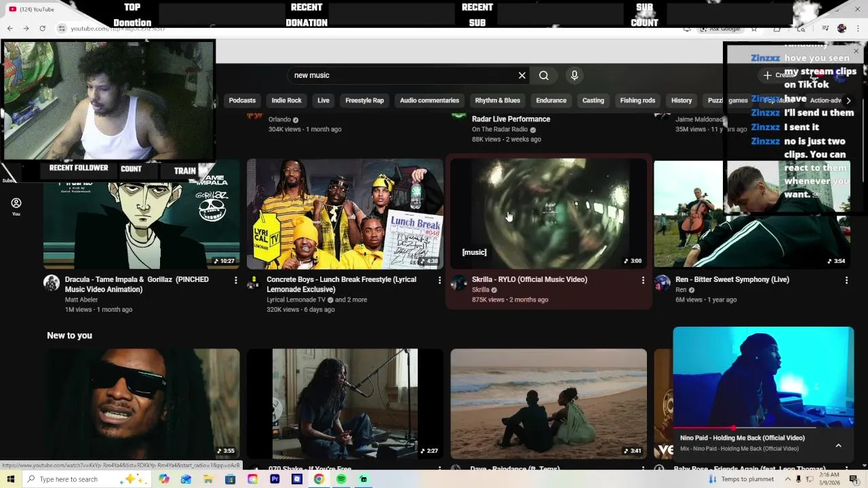Screen dimensions: 868x488
Task: Click the 'Temps to plummet' weather widget
Action: pyautogui.click(x=741, y=479)
